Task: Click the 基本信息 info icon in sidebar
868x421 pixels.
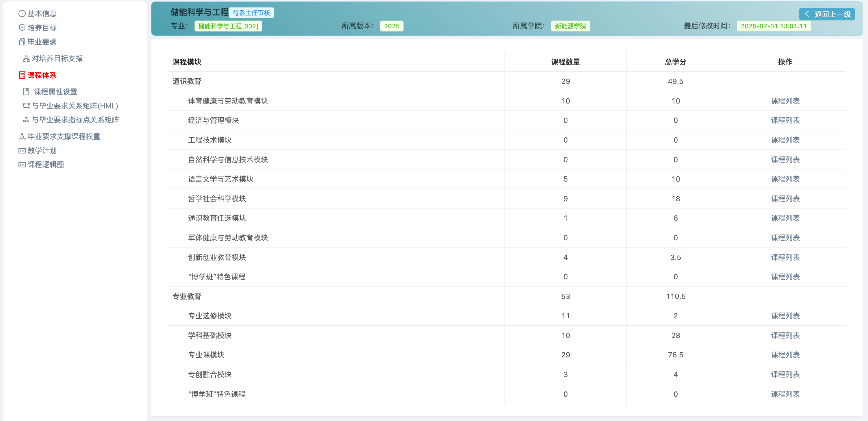Action: pos(22,14)
